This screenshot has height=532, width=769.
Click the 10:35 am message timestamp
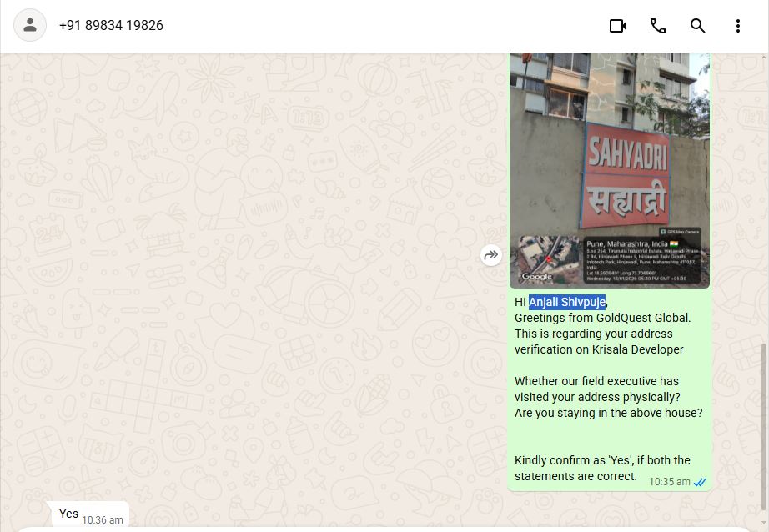670,481
